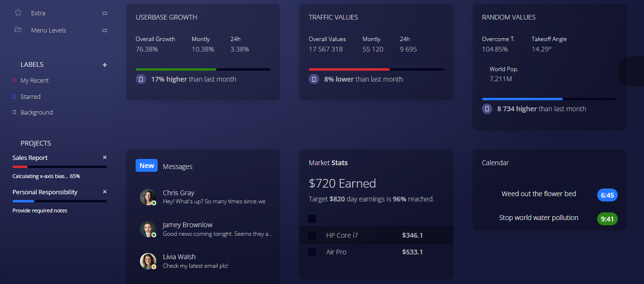The image size is (644, 284).
Task: Expand the Menu Levels submenu
Action: (105, 31)
